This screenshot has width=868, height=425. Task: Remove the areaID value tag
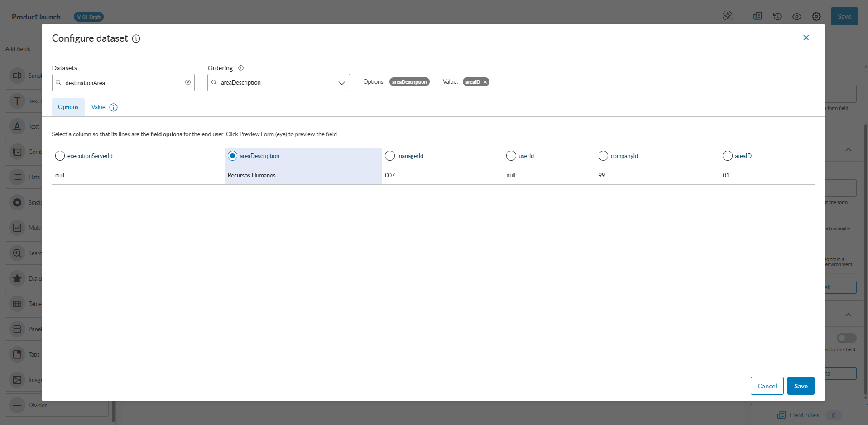[x=485, y=82]
